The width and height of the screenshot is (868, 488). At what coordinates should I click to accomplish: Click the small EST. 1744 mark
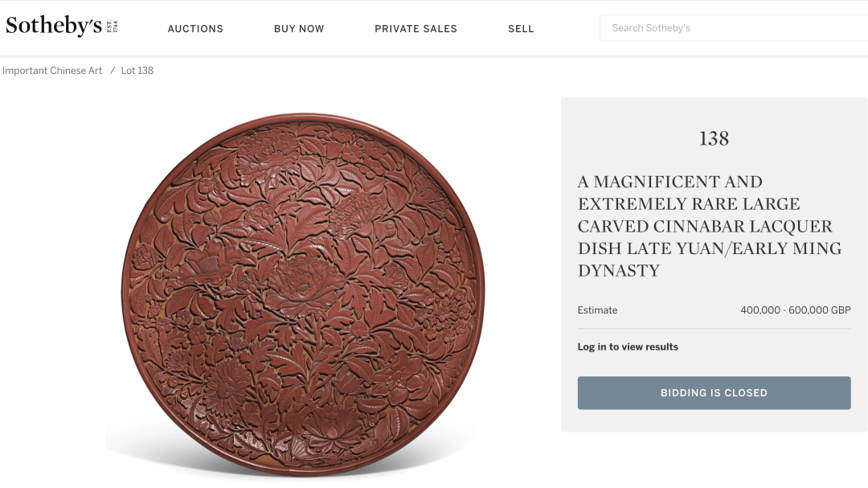click(x=112, y=27)
